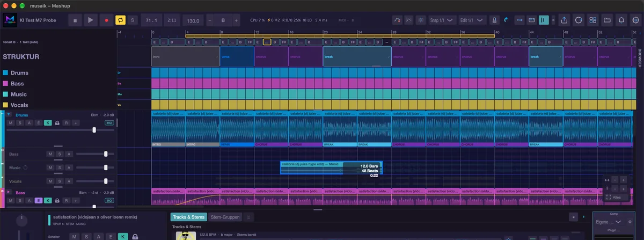Image resolution: width=644 pixels, height=240 pixels.
Task: Solo the Drums track with S
Action: (20, 123)
